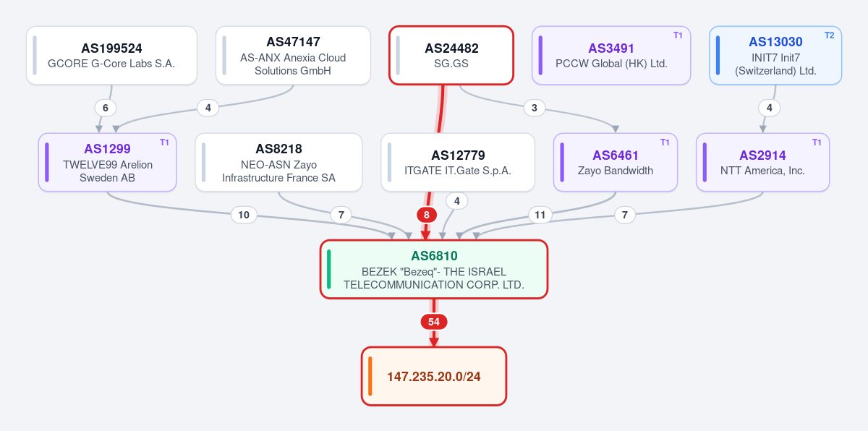Click the 3 edge count badge
The width and height of the screenshot is (868, 431).
coord(535,108)
